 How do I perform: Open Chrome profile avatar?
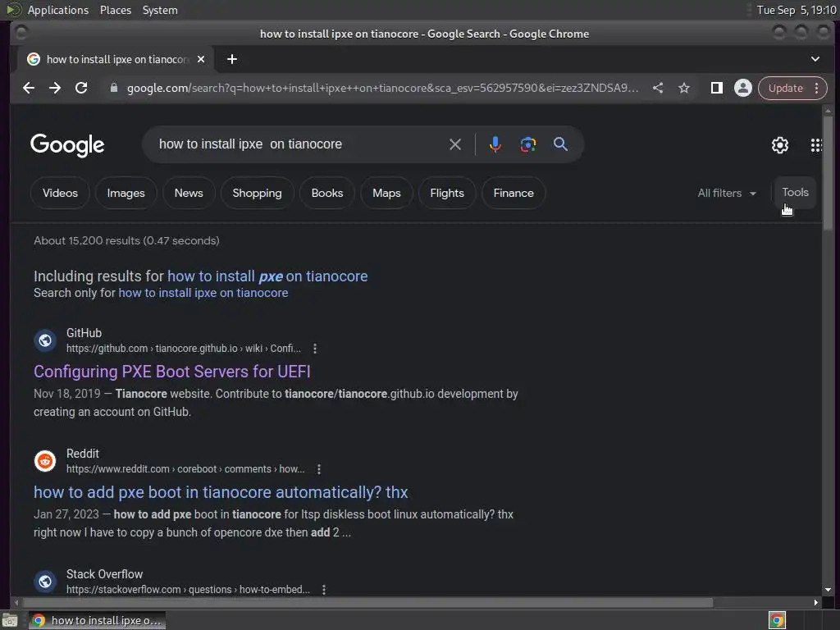coord(743,88)
